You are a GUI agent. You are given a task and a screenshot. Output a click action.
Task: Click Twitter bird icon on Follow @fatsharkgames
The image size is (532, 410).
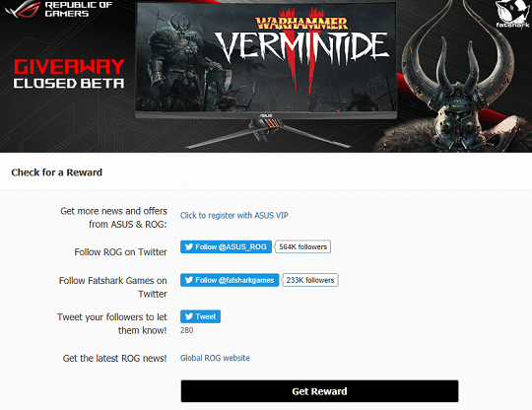click(x=189, y=280)
